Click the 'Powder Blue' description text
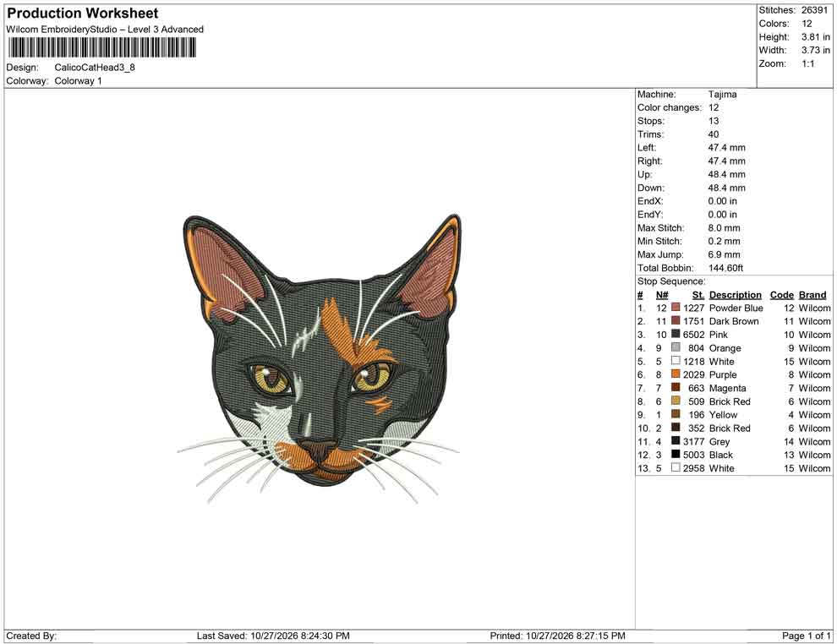The width and height of the screenshot is (837, 644). coord(736,308)
